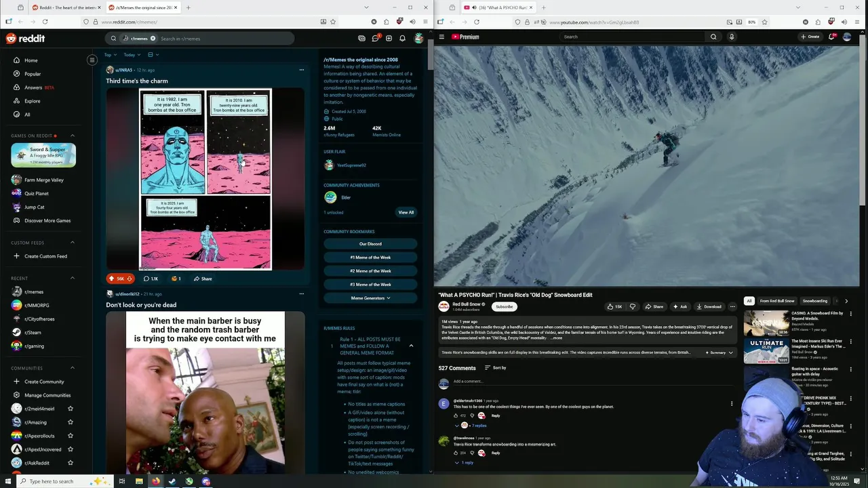Viewport: 868px width, 488px height.
Task: Open YouTube hamburger guide menu
Action: (x=441, y=37)
